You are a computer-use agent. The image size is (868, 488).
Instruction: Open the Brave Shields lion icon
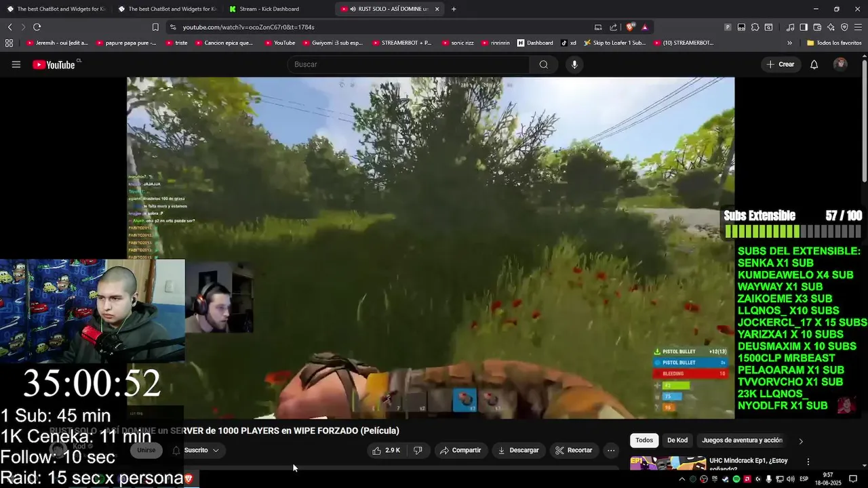(630, 27)
